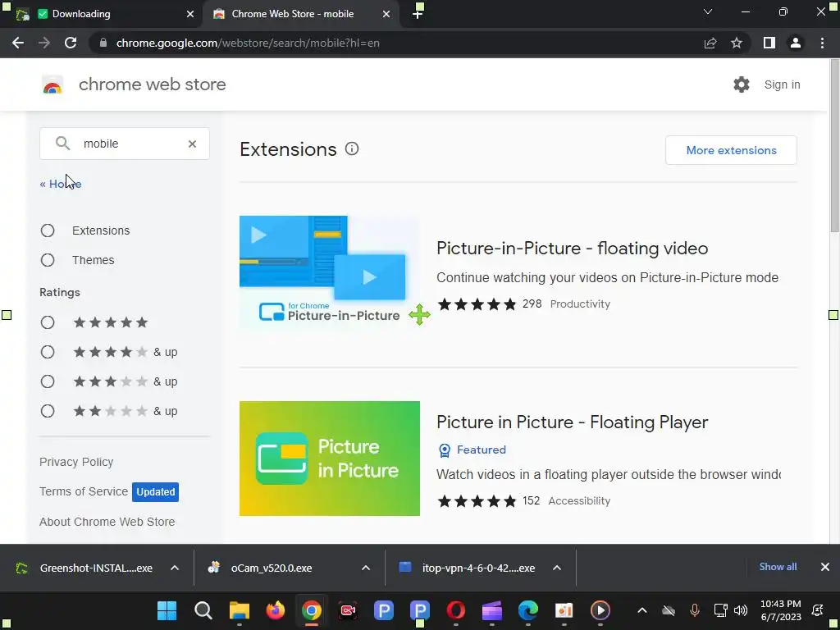Open a new browser tab with plus
Image resolution: width=840 pixels, height=630 pixels.
click(418, 14)
